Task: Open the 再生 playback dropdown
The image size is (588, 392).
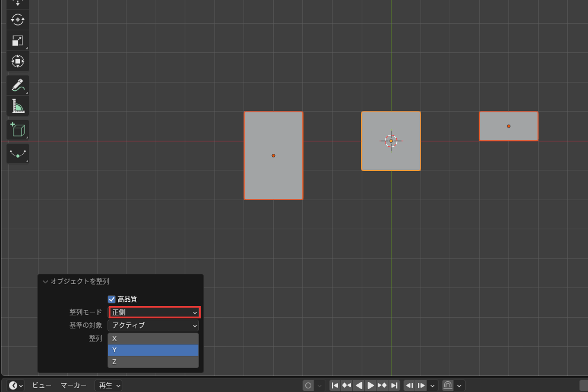Action: (109, 385)
